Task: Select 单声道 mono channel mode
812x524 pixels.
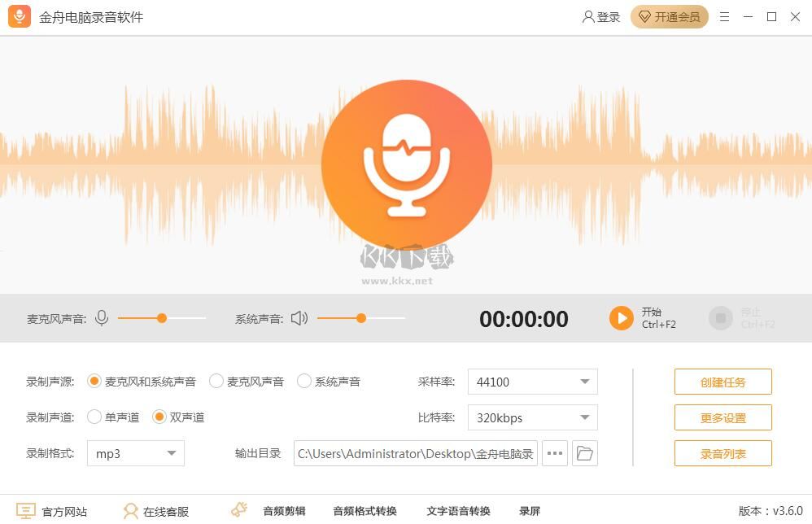Action: coord(94,417)
